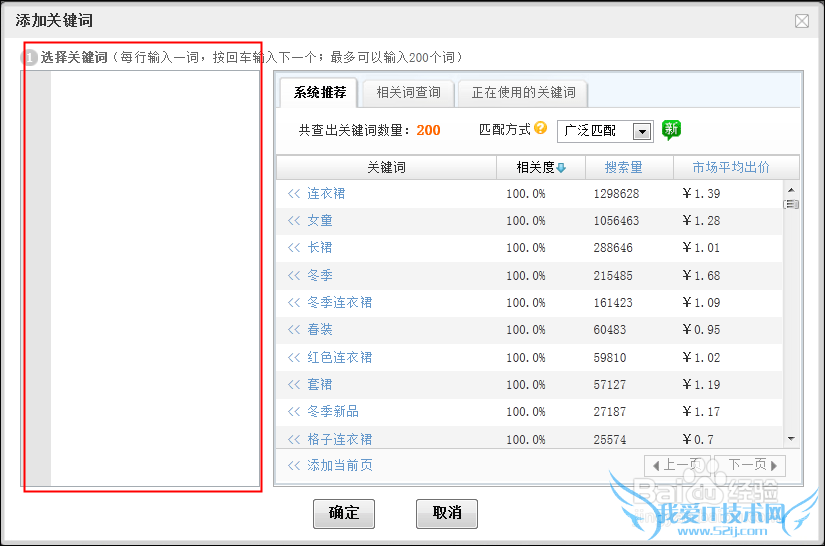Viewport: 825px width, 546px height.
Task: Add keyword 冬季新品 via its << arrow
Action: click(294, 411)
